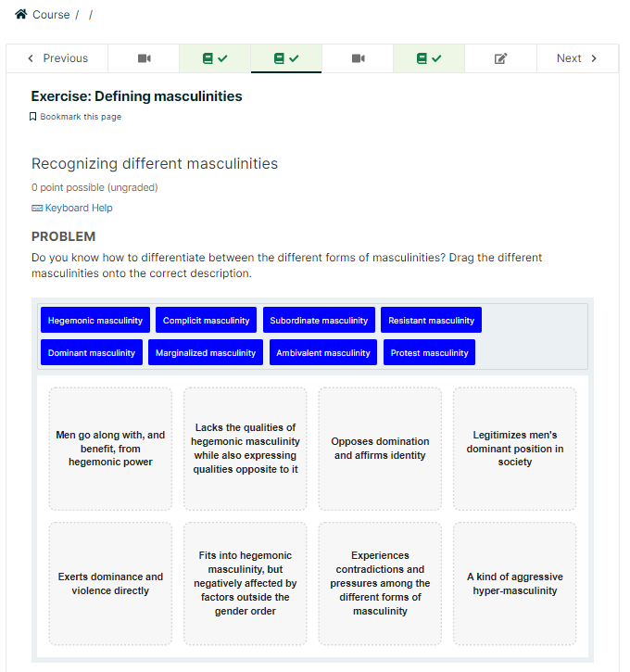Open the first video unit tab

(x=144, y=58)
